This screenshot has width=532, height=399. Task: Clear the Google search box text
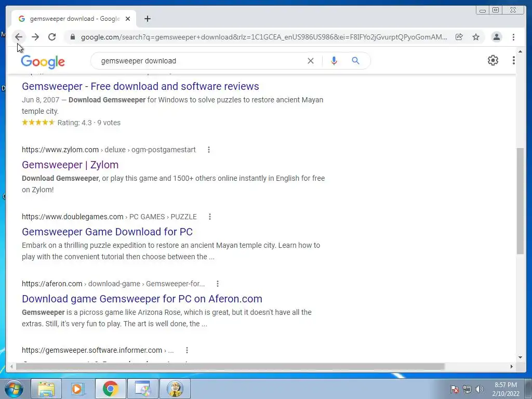311,61
